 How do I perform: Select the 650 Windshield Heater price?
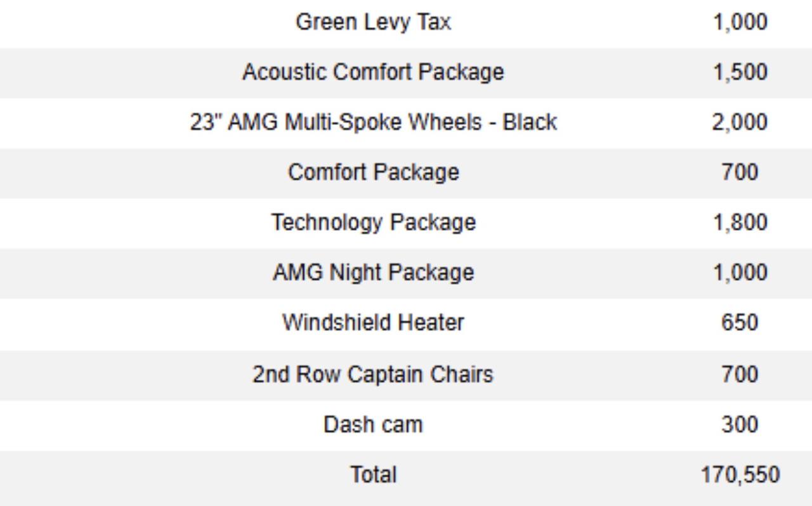pos(739,323)
